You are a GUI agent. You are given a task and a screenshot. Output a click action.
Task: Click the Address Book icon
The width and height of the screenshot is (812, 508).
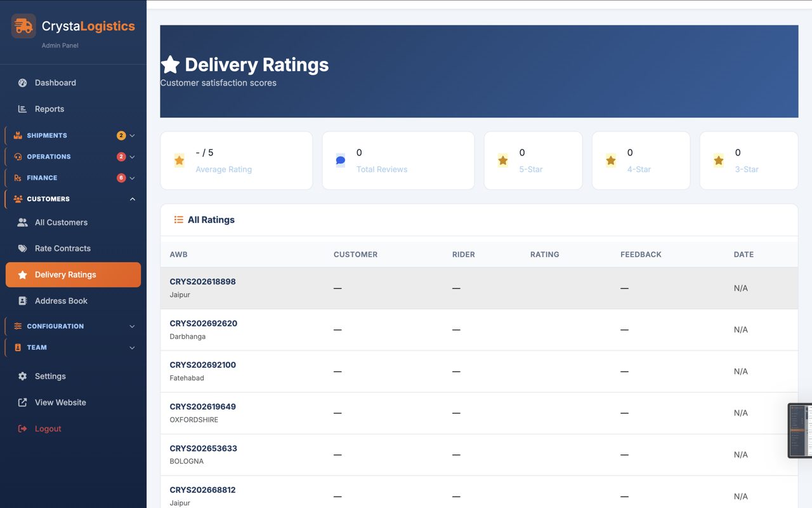[23, 301]
